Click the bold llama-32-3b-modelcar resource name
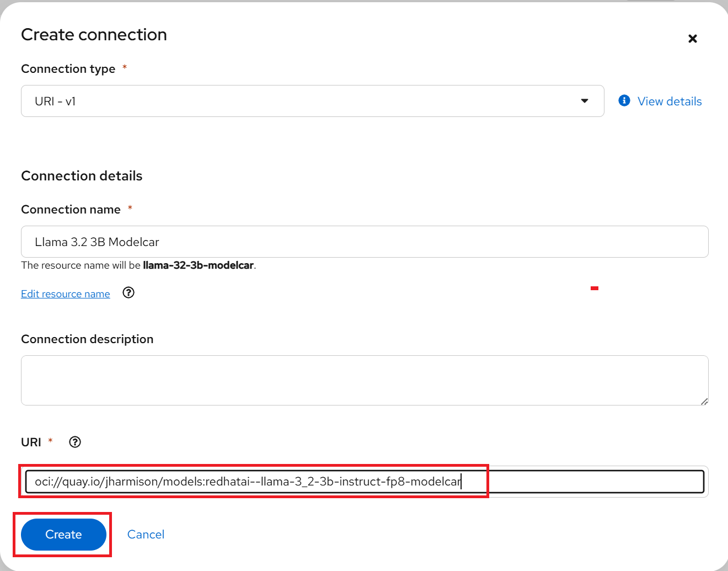 (198, 265)
